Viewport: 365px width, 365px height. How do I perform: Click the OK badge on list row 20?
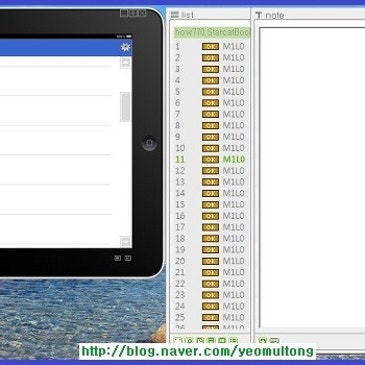pyautogui.click(x=210, y=261)
